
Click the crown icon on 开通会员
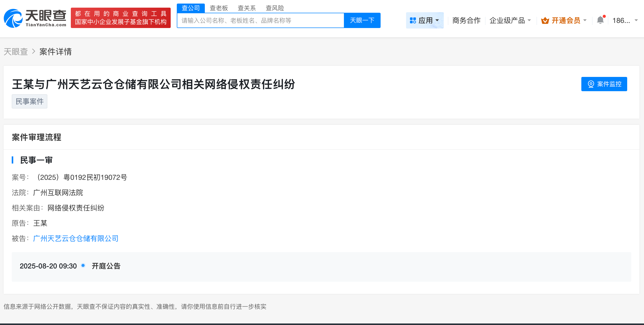(545, 20)
